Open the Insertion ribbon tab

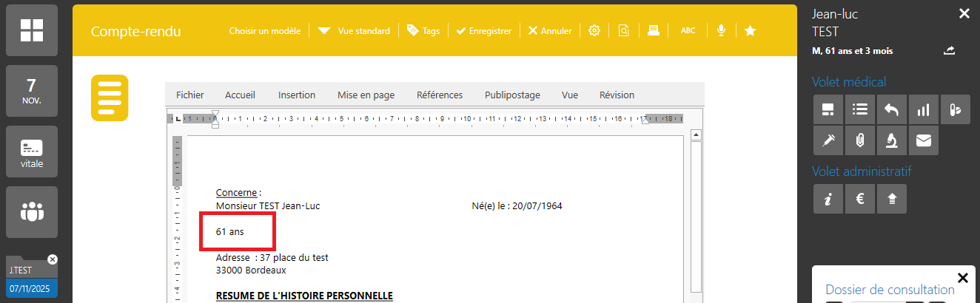point(297,95)
